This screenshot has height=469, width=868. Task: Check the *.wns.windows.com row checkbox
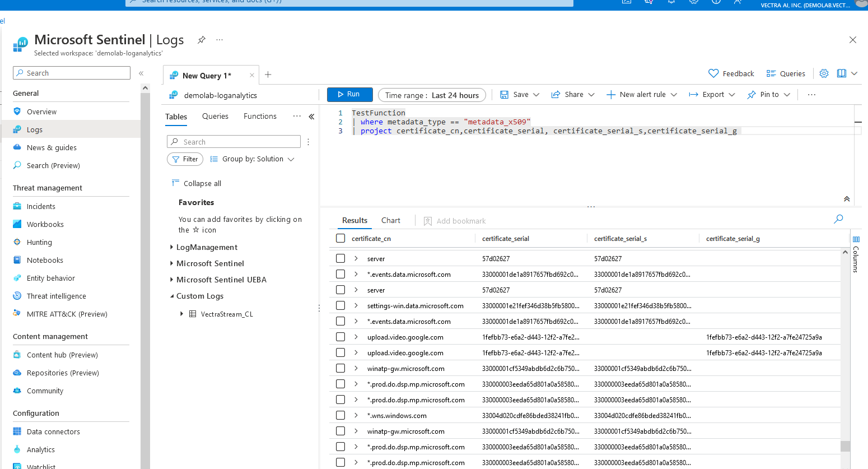tap(340, 415)
